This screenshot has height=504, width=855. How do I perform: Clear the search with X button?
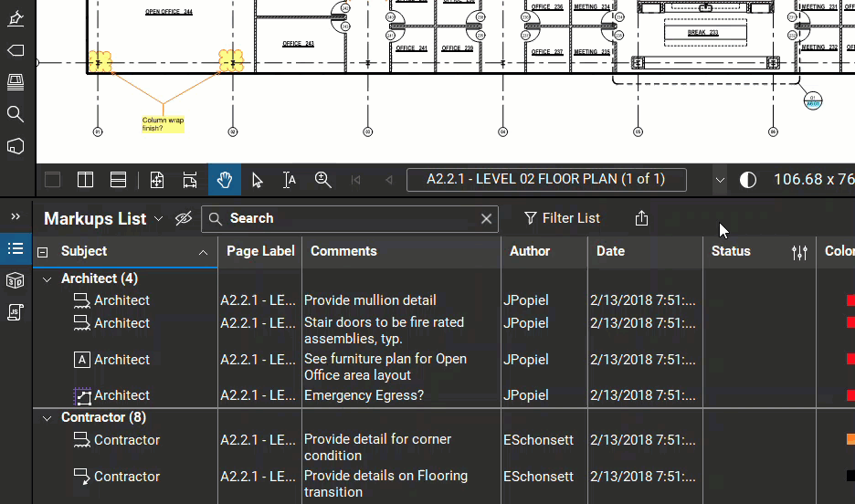[486, 219]
